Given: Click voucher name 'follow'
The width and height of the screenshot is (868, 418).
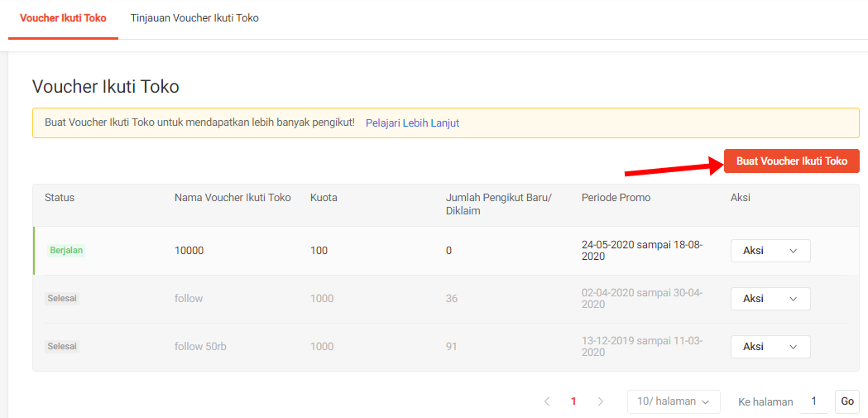Looking at the screenshot, I should 189,299.
